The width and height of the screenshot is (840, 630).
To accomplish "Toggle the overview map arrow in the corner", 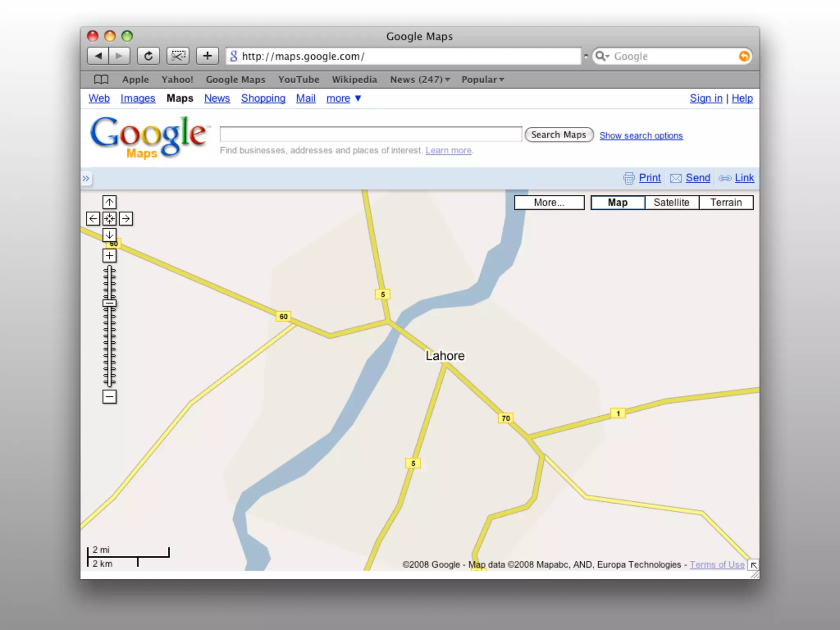I will [x=754, y=565].
